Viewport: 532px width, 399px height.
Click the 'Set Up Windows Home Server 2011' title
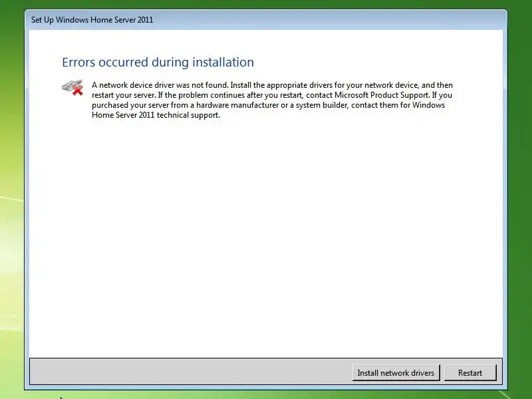92,20
